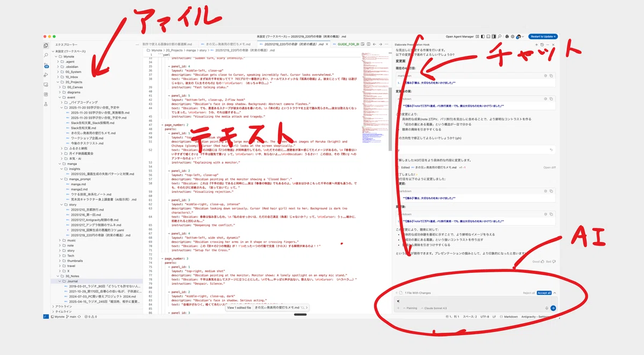The image size is (644, 355).
Task: Open Claude Sonnet 4.5 model dropdown
Action: (434, 308)
